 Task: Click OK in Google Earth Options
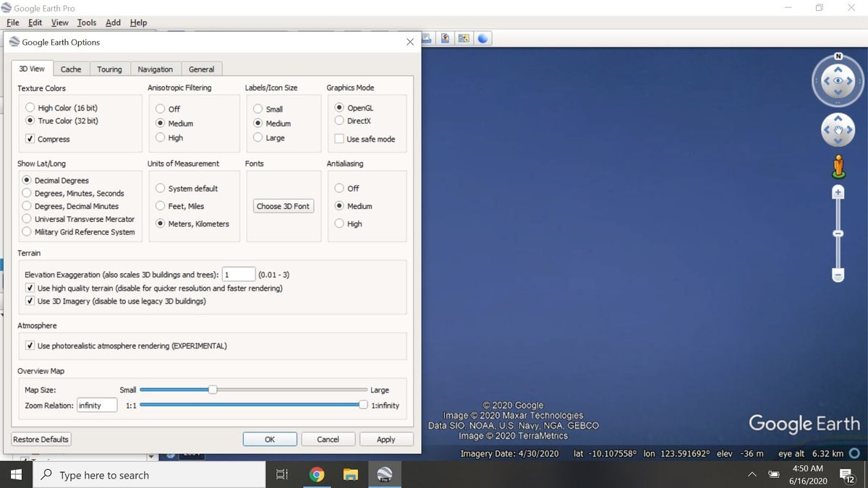click(270, 439)
